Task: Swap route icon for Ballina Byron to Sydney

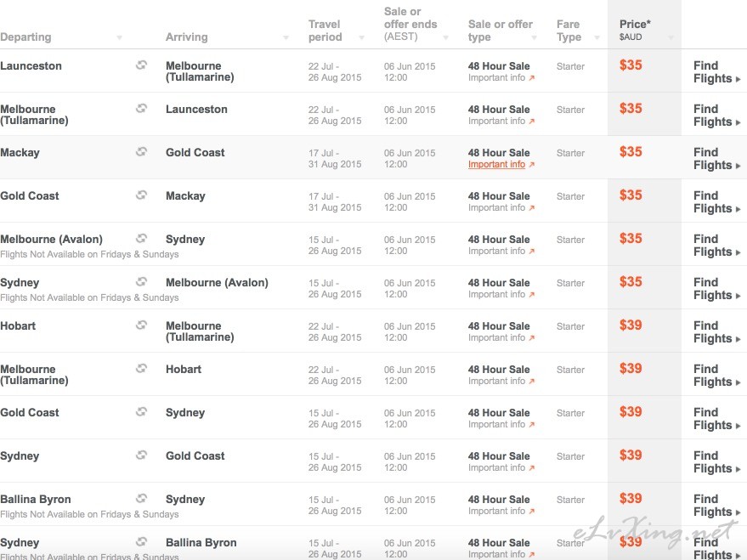Action: [141, 498]
